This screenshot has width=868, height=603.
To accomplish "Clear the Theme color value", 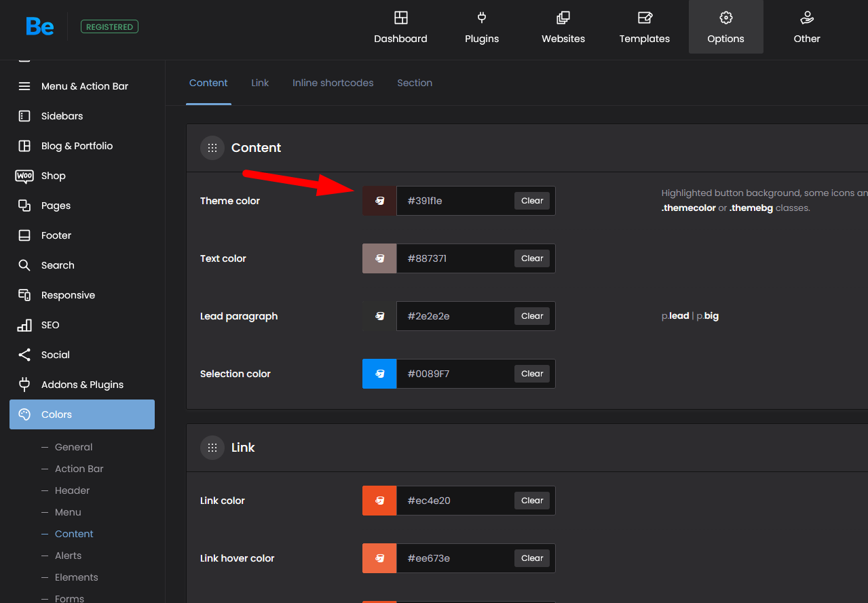I will [532, 201].
